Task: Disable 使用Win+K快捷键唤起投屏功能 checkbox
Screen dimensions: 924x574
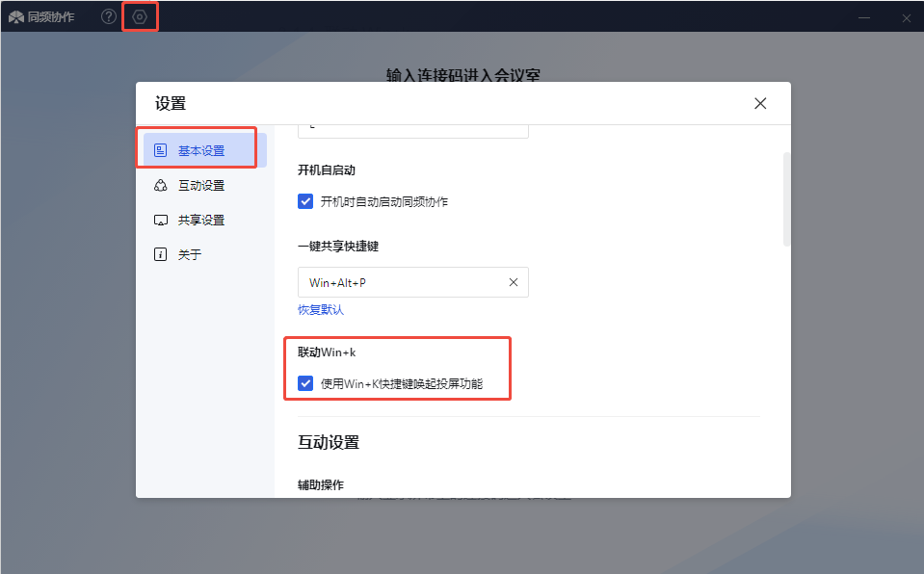Action: coord(305,383)
